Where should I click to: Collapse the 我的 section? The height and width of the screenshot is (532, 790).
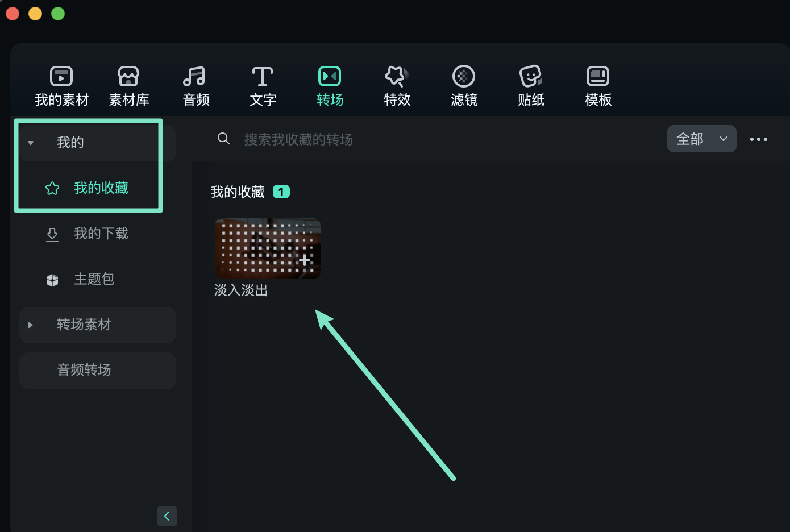pos(31,143)
